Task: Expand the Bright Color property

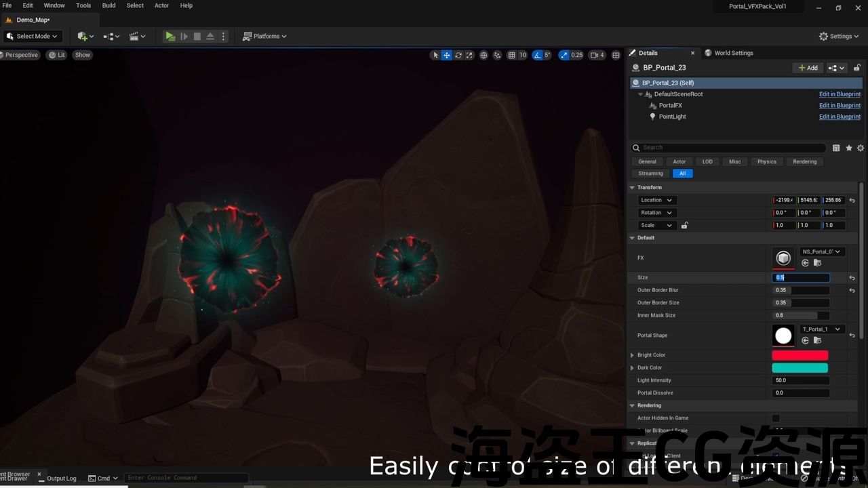Action: [x=632, y=355]
